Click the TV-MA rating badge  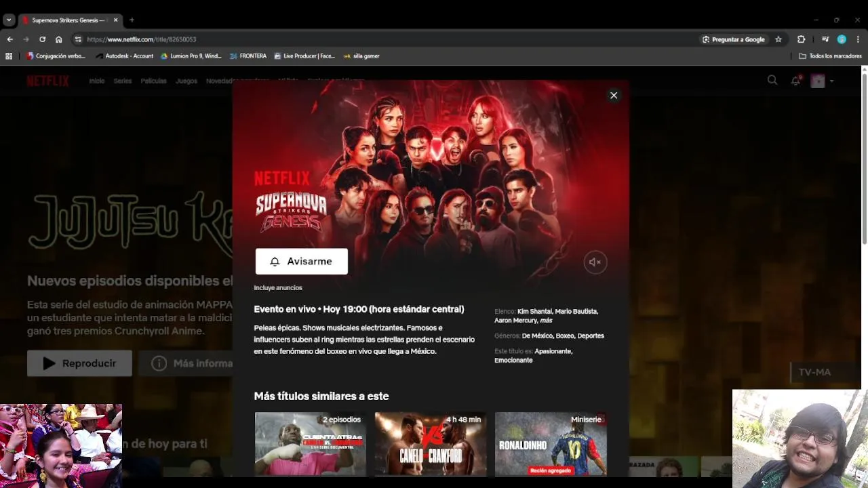(x=814, y=372)
